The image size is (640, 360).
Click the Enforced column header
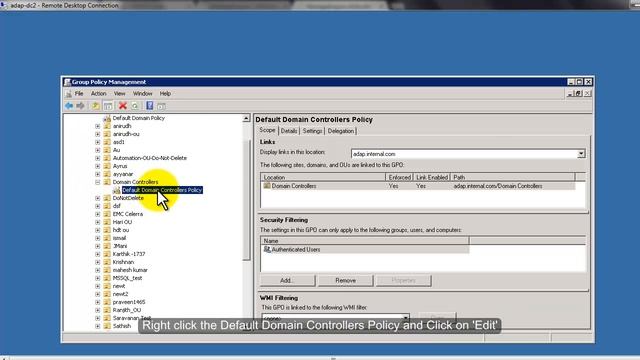pos(399,177)
